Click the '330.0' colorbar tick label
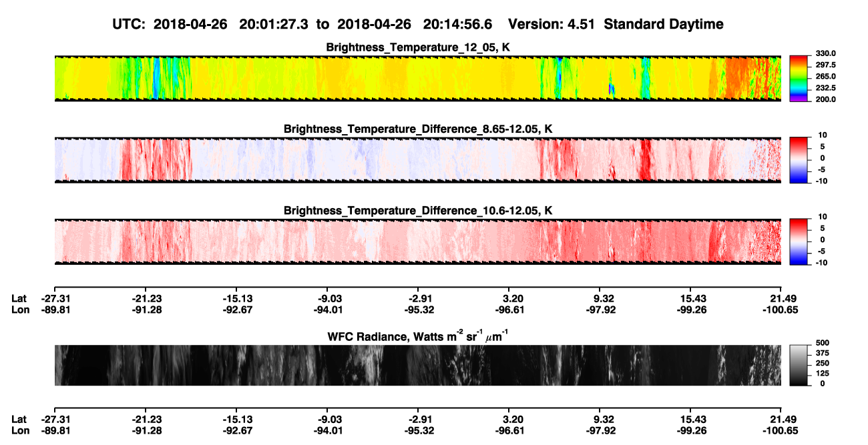The width and height of the screenshot is (868, 445). [x=824, y=54]
